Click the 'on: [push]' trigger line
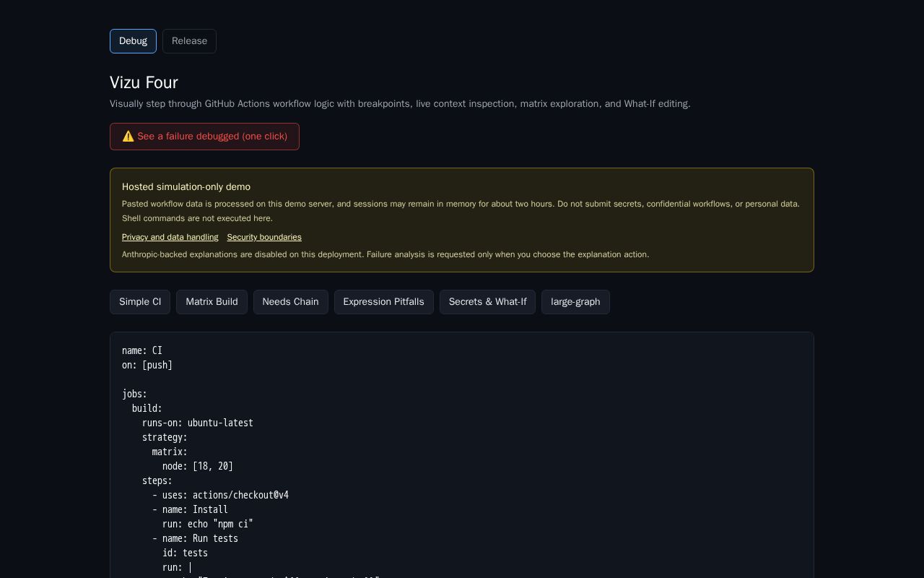Image resolution: width=924 pixels, height=578 pixels. tap(147, 365)
